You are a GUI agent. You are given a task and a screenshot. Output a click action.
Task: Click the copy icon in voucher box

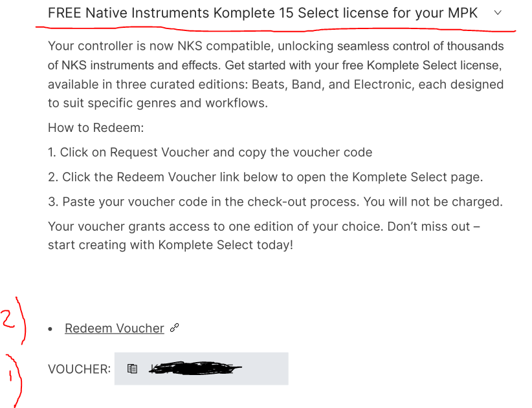[x=133, y=369]
